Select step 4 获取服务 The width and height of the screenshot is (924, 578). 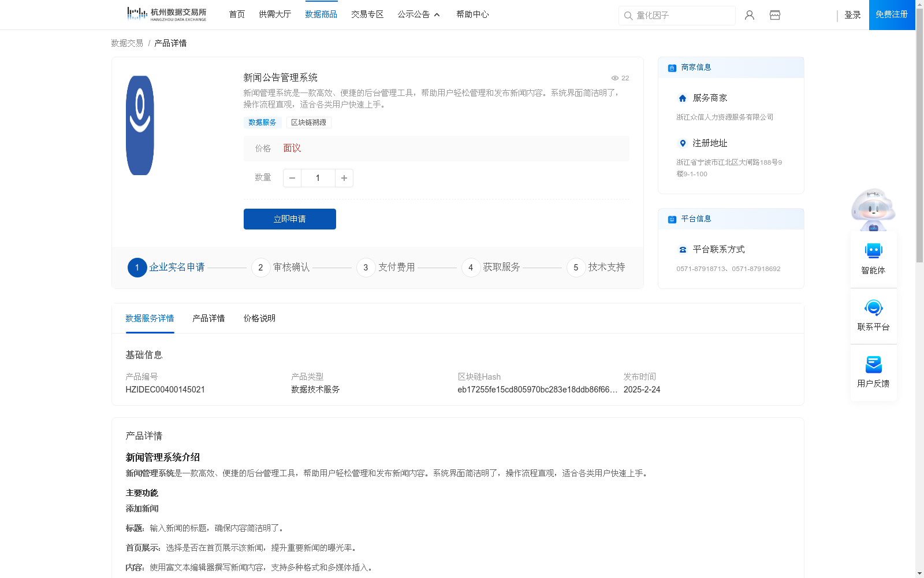(x=491, y=268)
